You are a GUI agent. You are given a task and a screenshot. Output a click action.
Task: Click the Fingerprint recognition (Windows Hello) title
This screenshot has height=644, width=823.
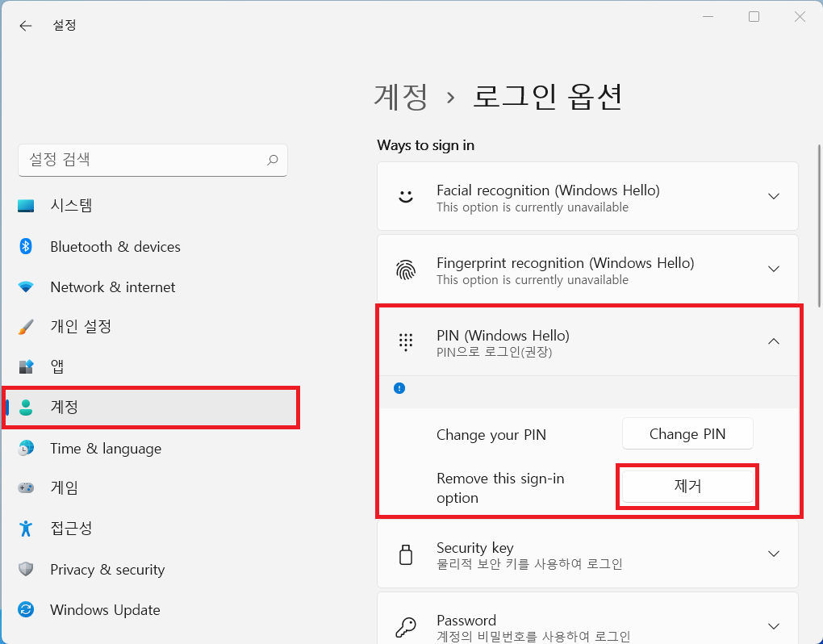[x=566, y=262]
